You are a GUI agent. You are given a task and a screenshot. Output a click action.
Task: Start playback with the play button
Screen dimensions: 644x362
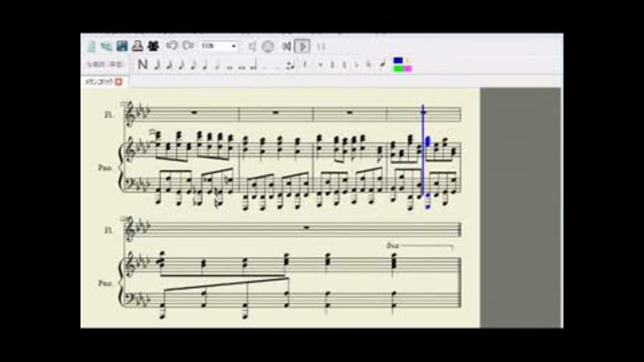[x=303, y=46]
